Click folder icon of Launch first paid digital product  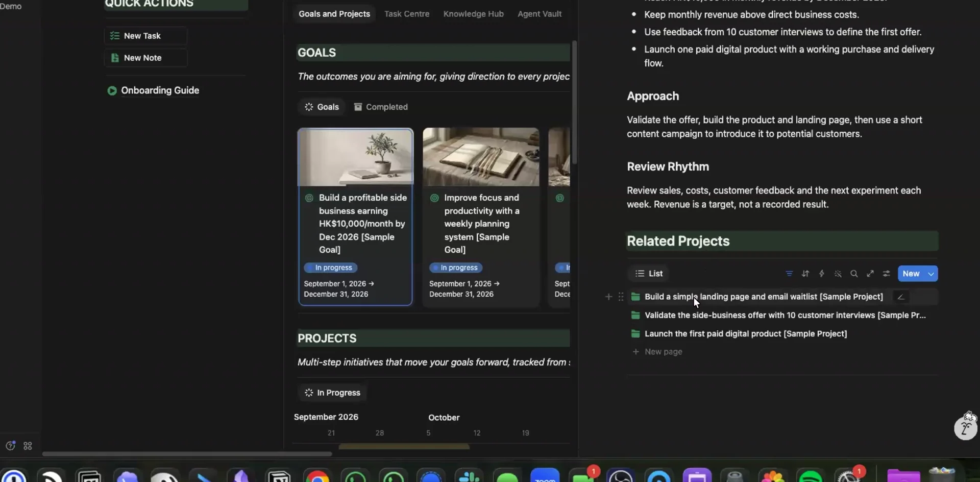tap(635, 333)
